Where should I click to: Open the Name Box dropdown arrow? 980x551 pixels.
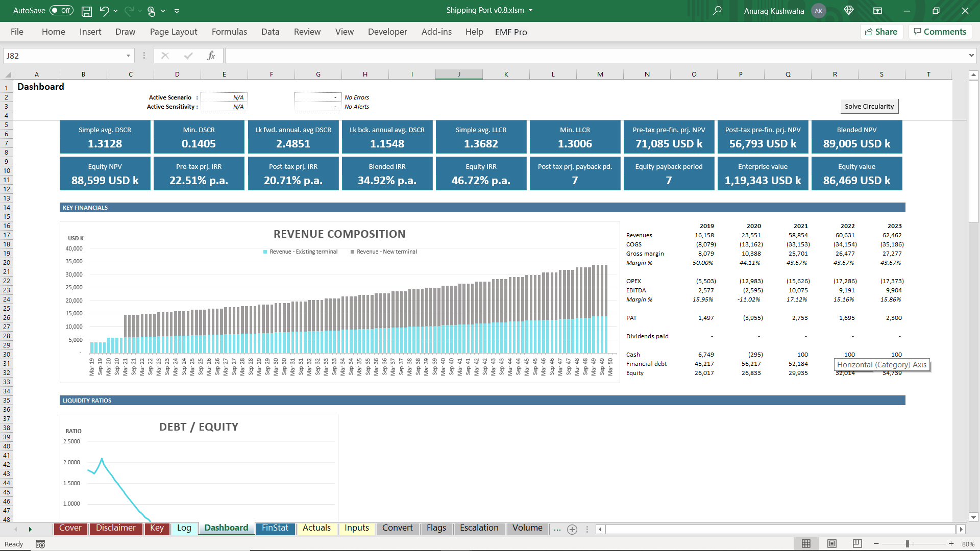click(x=128, y=56)
